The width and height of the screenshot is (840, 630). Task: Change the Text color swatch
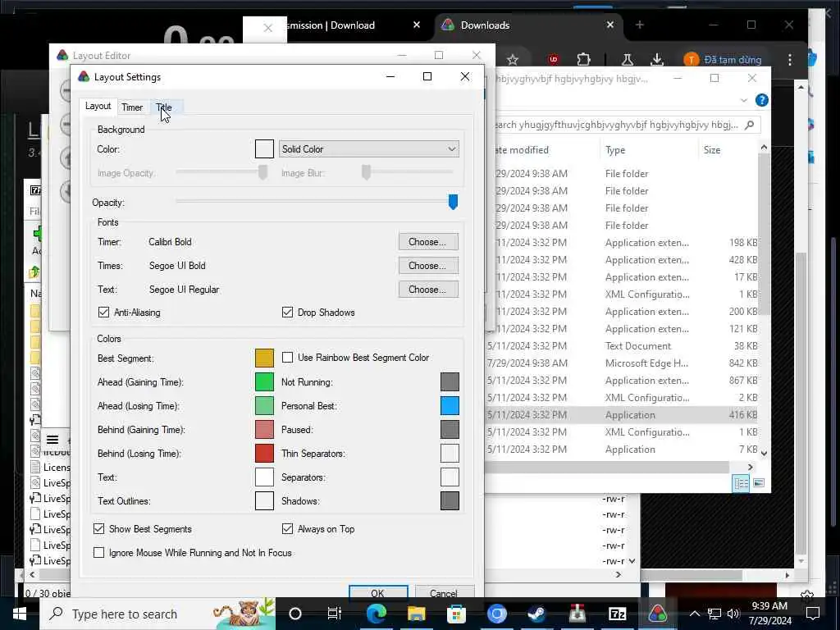[x=264, y=477]
